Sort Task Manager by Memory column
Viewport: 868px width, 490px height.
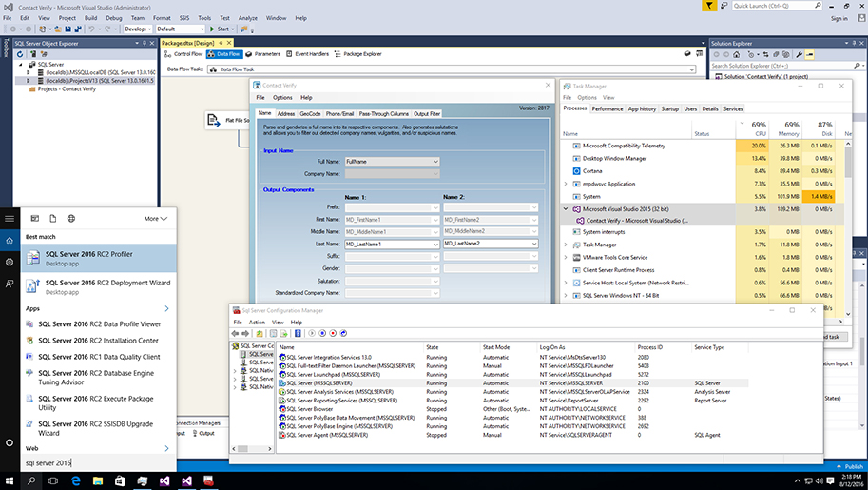pos(785,128)
